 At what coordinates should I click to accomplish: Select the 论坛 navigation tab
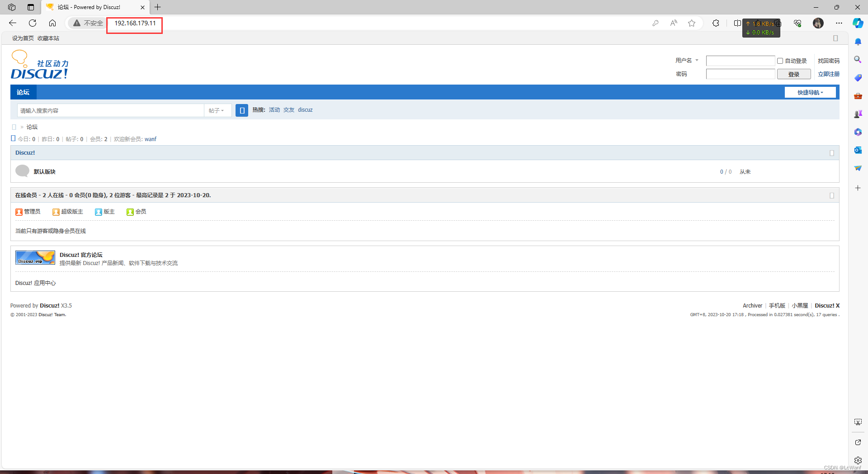click(23, 92)
